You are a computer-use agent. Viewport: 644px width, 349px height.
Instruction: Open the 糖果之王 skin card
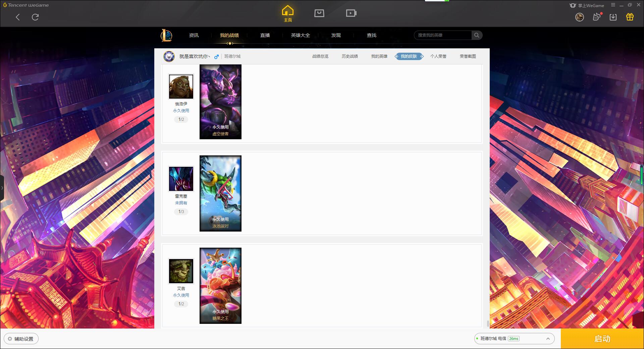tap(220, 286)
